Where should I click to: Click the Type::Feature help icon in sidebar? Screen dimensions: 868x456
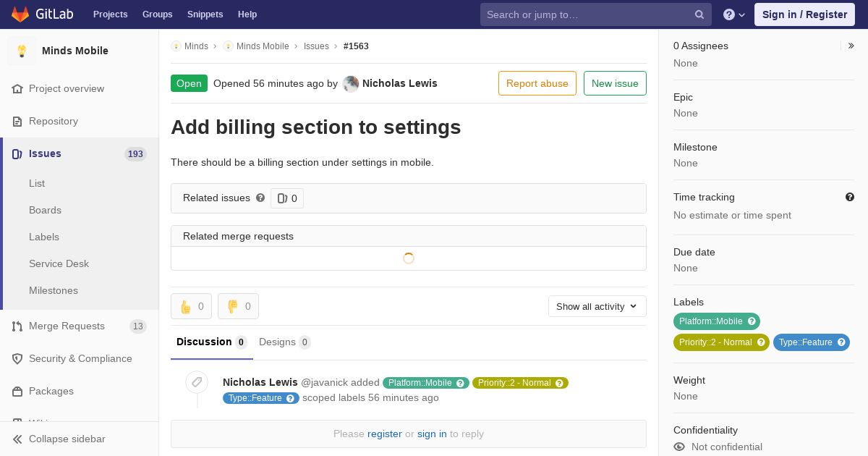[842, 342]
